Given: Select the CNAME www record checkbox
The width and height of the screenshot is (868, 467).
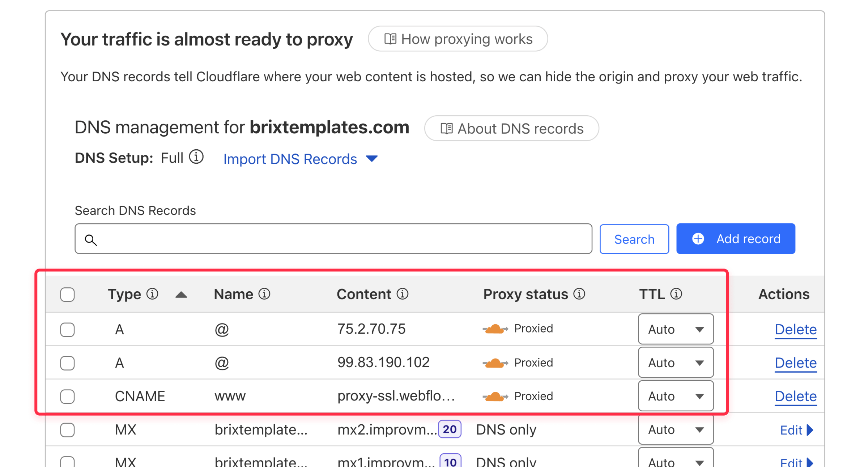Looking at the screenshot, I should 67,397.
